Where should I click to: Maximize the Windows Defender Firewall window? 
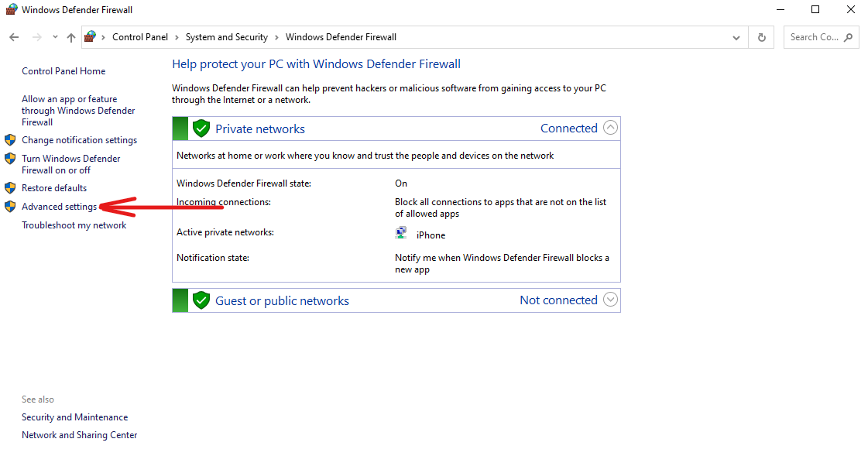pyautogui.click(x=815, y=9)
